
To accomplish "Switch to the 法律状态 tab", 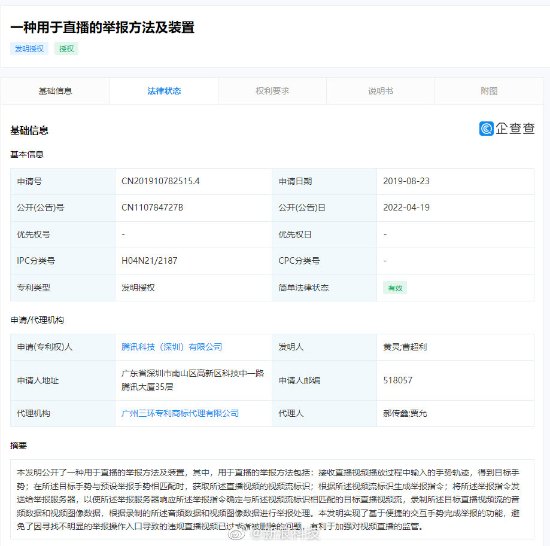I will click(164, 91).
